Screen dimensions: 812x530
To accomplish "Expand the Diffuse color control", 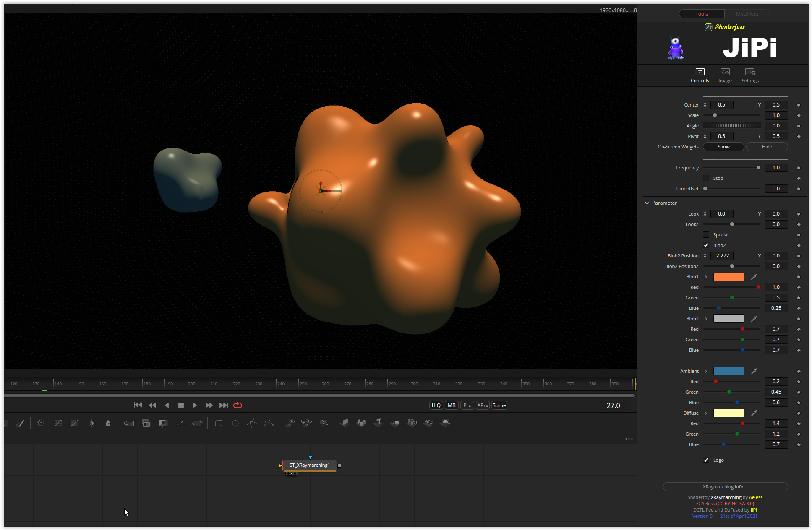I will (x=706, y=413).
